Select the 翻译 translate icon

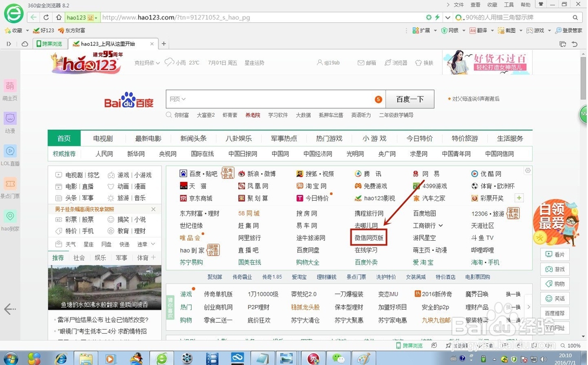coord(472,31)
